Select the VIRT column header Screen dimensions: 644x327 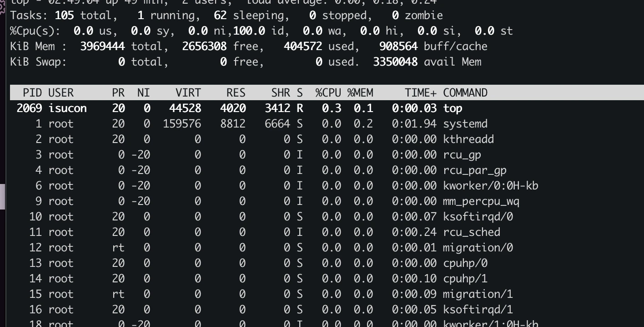[x=188, y=93]
